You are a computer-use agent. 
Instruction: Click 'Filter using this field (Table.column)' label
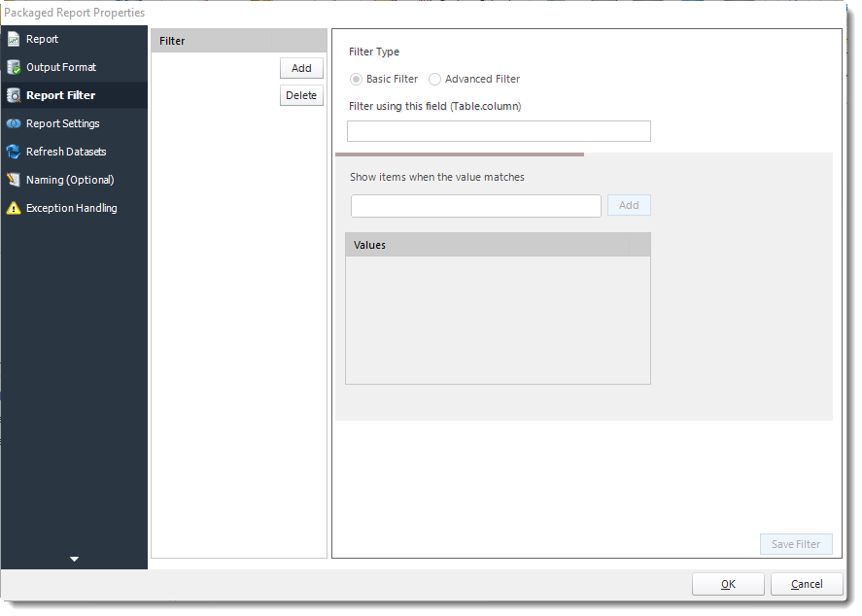(x=435, y=106)
